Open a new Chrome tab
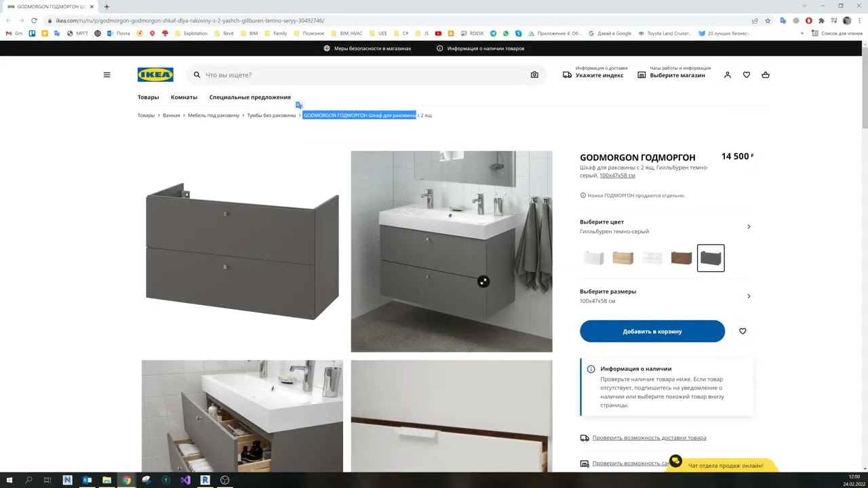The width and height of the screenshot is (868, 488). [106, 6]
